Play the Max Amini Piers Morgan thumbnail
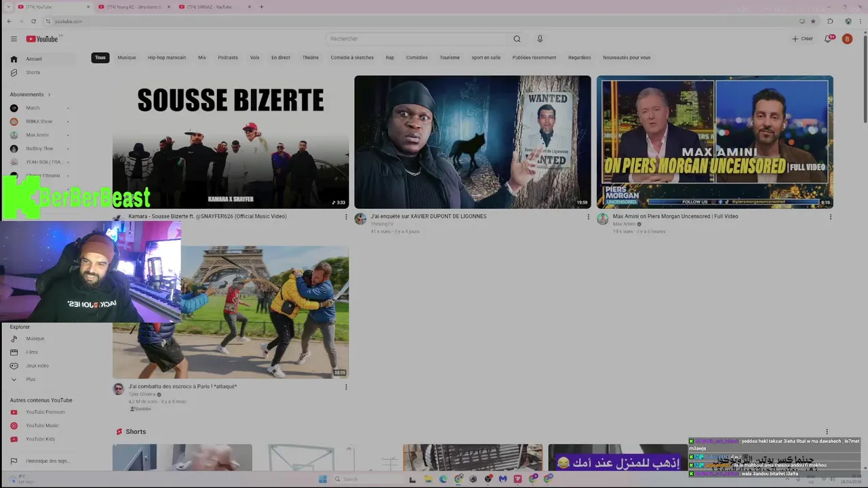Image resolution: width=868 pixels, height=488 pixels. [x=715, y=142]
